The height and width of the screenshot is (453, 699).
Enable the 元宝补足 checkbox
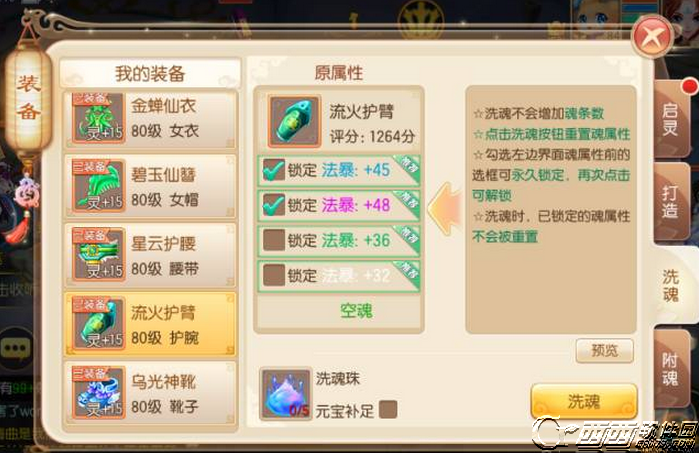click(388, 409)
